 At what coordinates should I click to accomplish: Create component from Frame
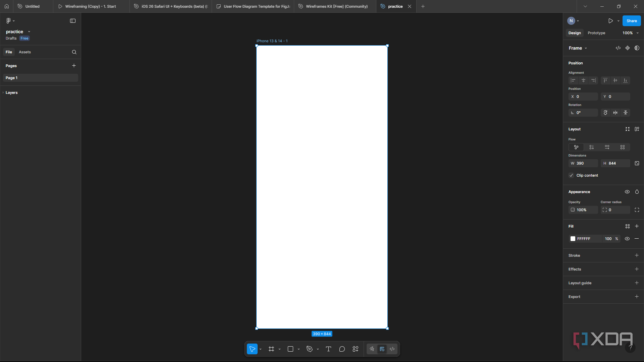click(x=628, y=48)
